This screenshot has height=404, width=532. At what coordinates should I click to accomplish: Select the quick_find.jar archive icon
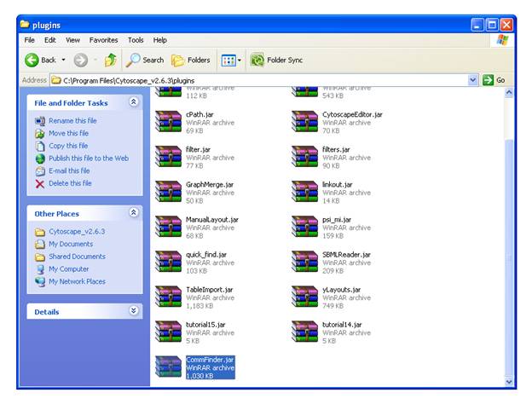169,261
